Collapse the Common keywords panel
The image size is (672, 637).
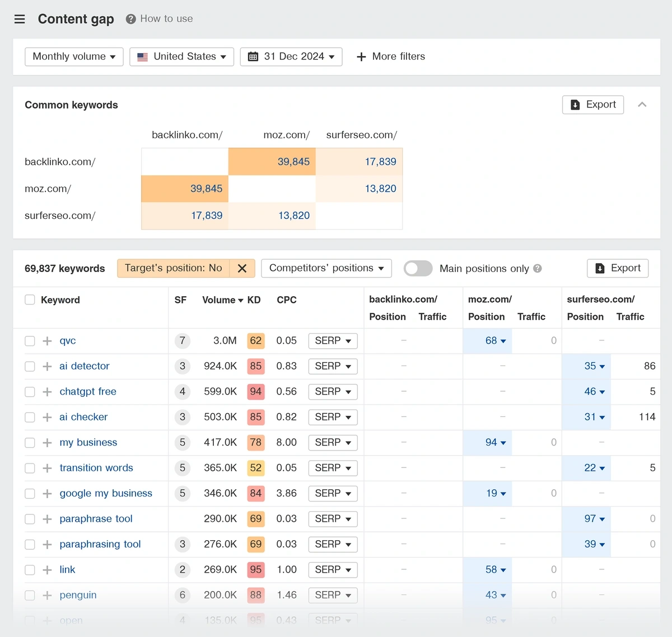pos(642,105)
